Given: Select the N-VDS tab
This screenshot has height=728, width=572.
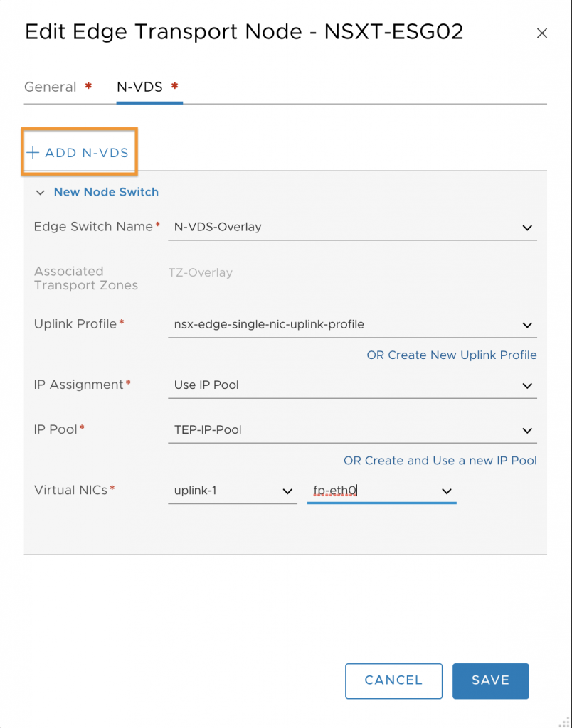Looking at the screenshot, I should click(139, 87).
